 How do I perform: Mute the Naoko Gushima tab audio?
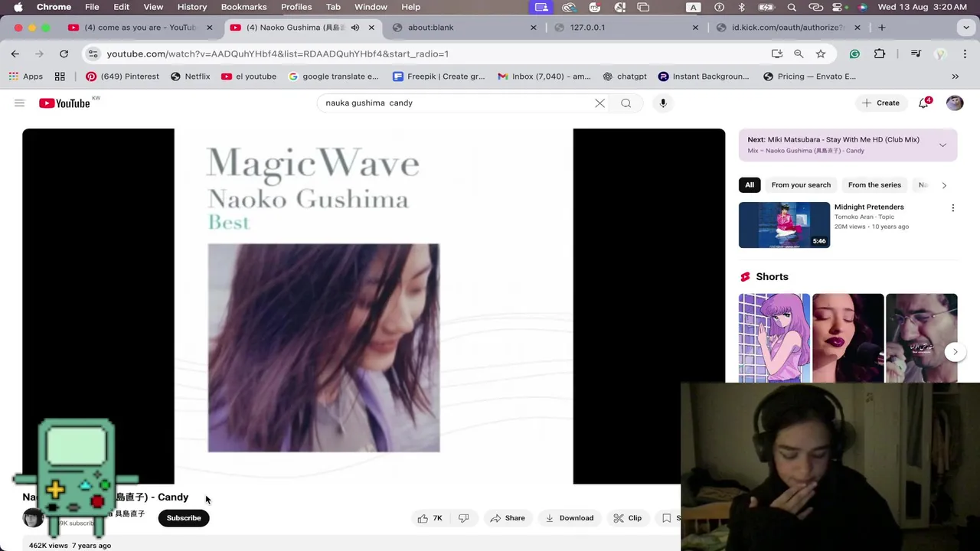click(x=355, y=28)
